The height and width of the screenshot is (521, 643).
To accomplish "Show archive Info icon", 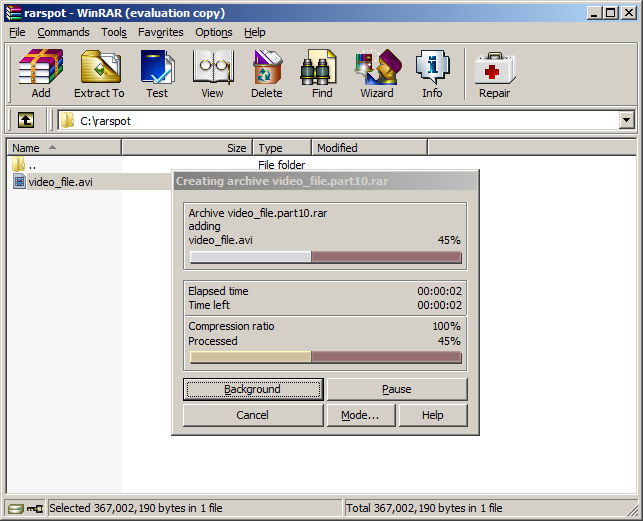I will pyautogui.click(x=432, y=74).
